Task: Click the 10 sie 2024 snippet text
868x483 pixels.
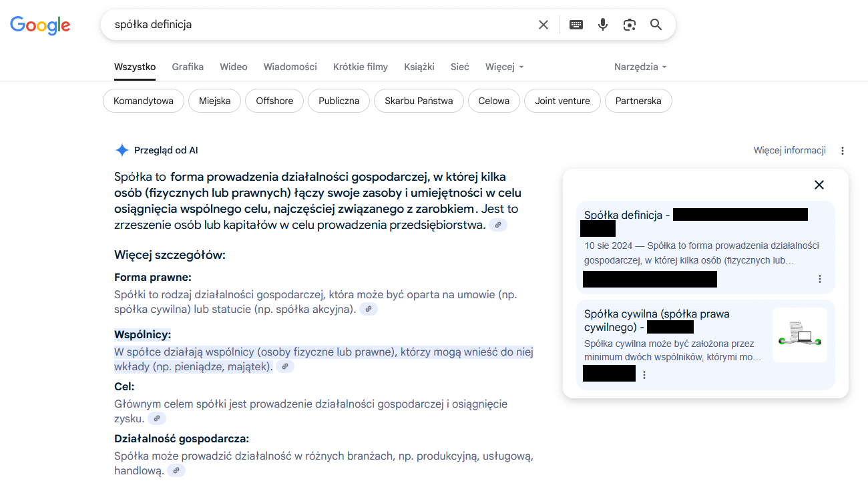Action: tap(702, 253)
